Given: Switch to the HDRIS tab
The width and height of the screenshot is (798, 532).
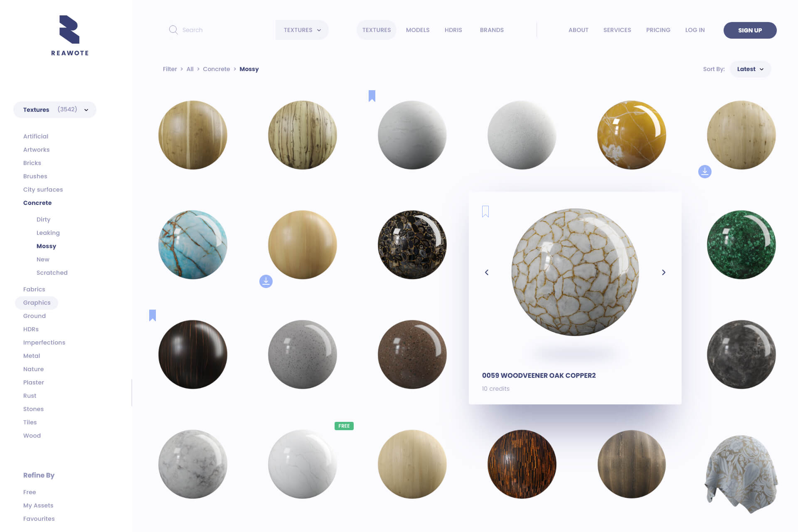Looking at the screenshot, I should (453, 30).
